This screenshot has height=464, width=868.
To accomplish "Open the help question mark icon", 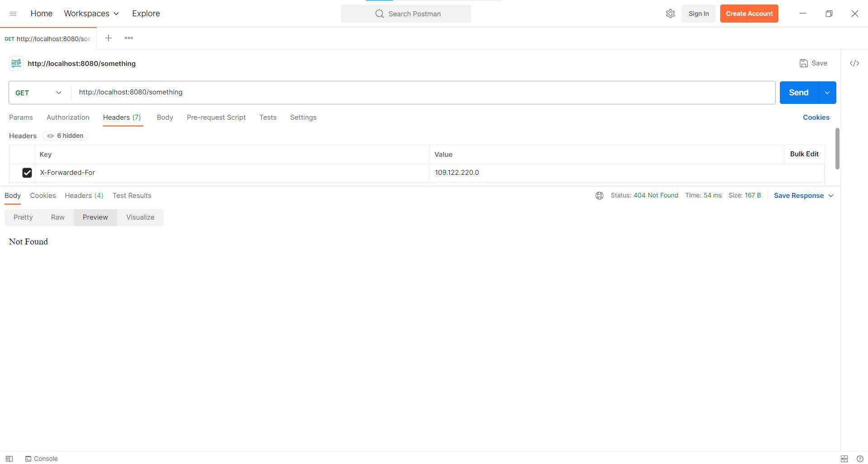I will 860,459.
